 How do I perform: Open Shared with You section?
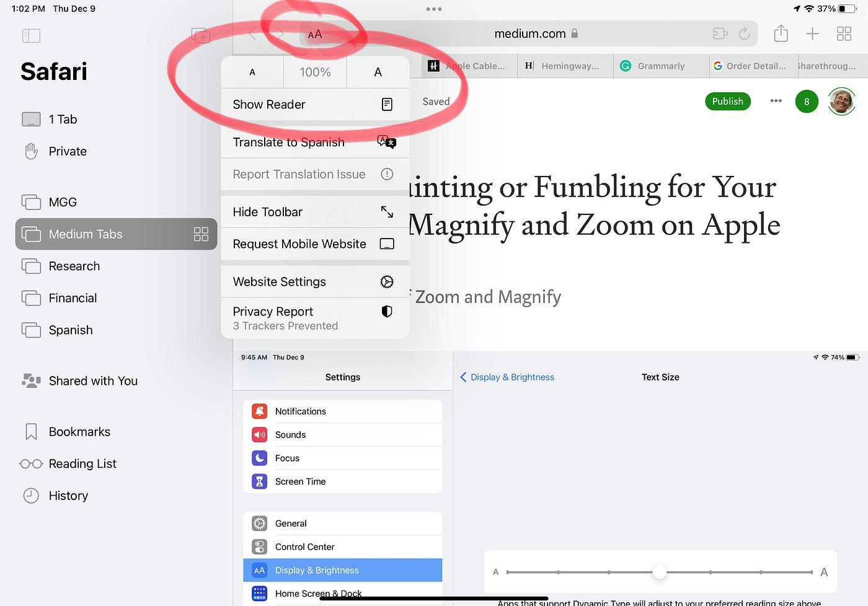coord(117,381)
